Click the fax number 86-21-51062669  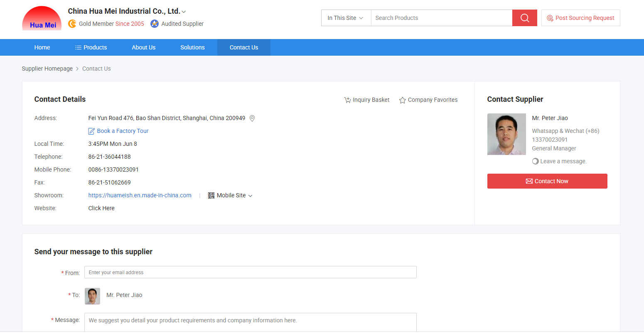click(x=110, y=182)
